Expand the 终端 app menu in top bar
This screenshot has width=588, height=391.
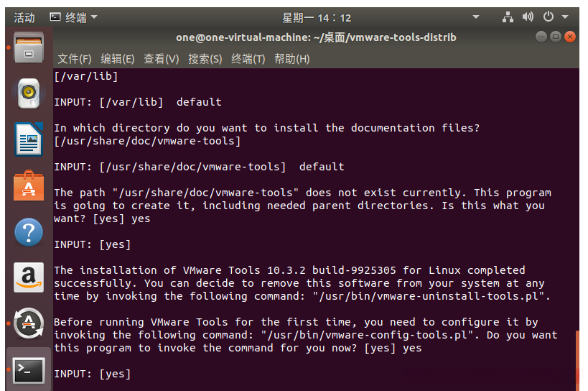coord(73,17)
